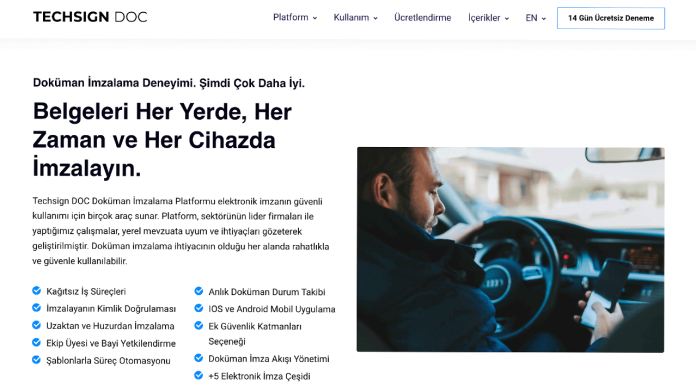The width and height of the screenshot is (696, 392).
Task: Open the Ücretlendirme menu item
Action: pos(423,18)
